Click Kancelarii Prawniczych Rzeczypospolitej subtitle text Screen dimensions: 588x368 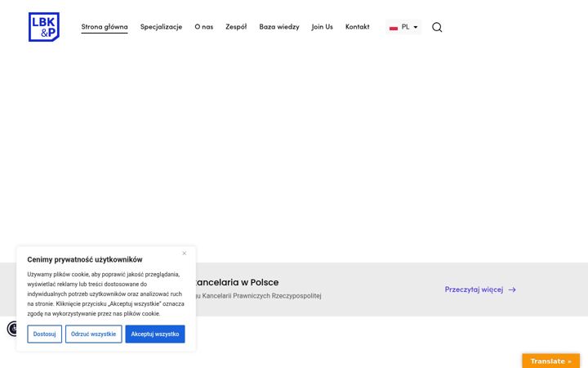coord(262,296)
